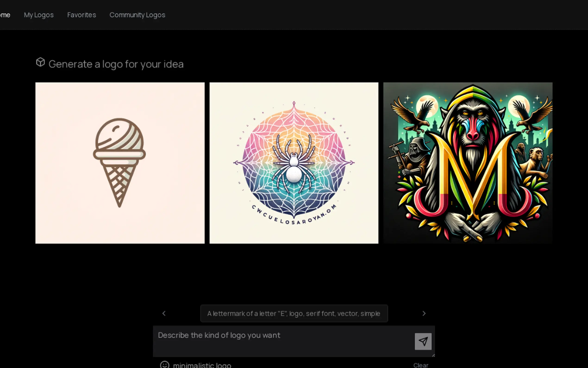Click the cube icon beside the Generate heading
Image resolution: width=588 pixels, height=368 pixels.
[x=40, y=62]
